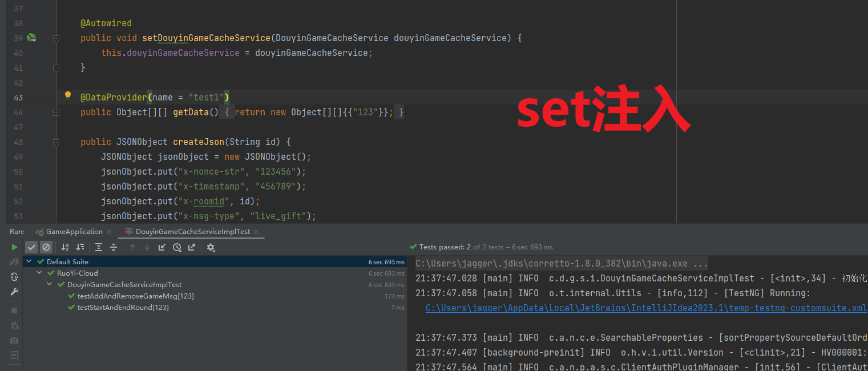
Task: Click the "x-roomid" string
Action: [204, 201]
